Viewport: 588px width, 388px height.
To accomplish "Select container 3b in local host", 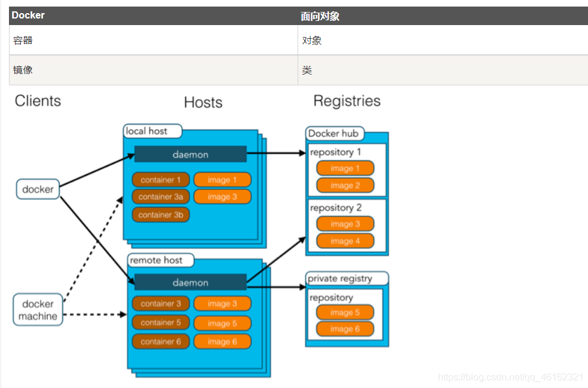I will 161,215.
